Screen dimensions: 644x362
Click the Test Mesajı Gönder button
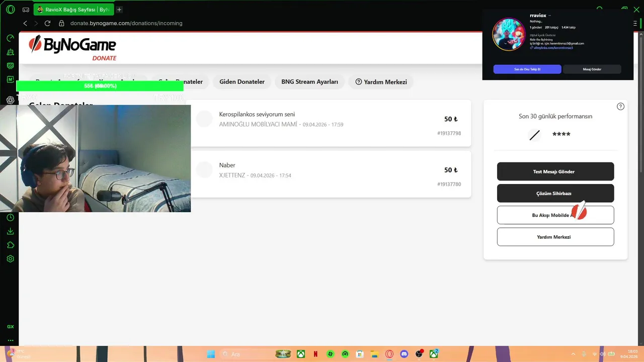555,171
